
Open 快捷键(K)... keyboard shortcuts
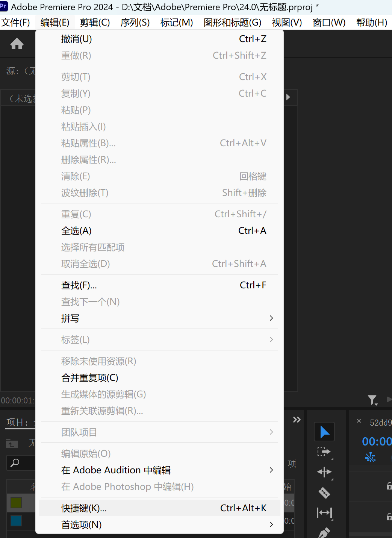(x=159, y=508)
